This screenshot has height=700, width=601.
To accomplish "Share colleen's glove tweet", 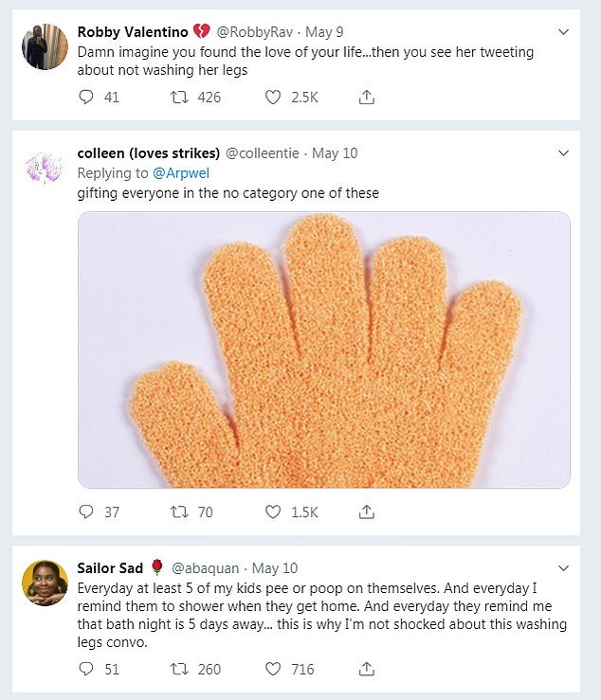I will coord(367,512).
